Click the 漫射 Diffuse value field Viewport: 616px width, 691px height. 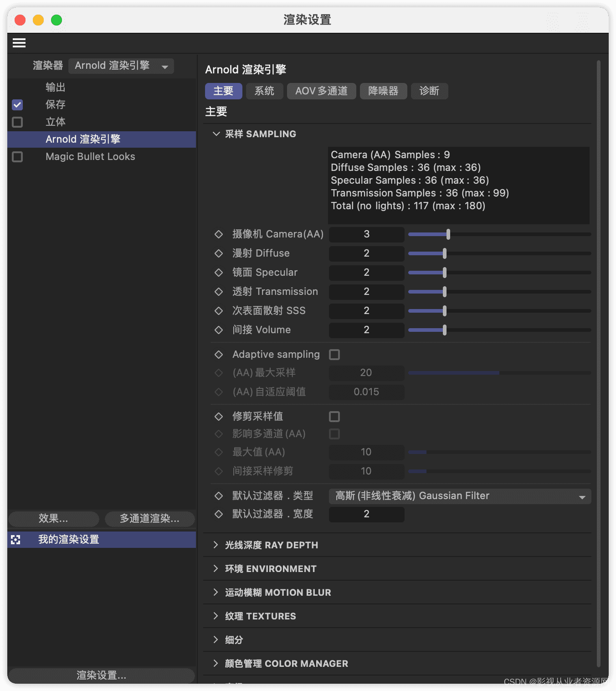tap(366, 253)
